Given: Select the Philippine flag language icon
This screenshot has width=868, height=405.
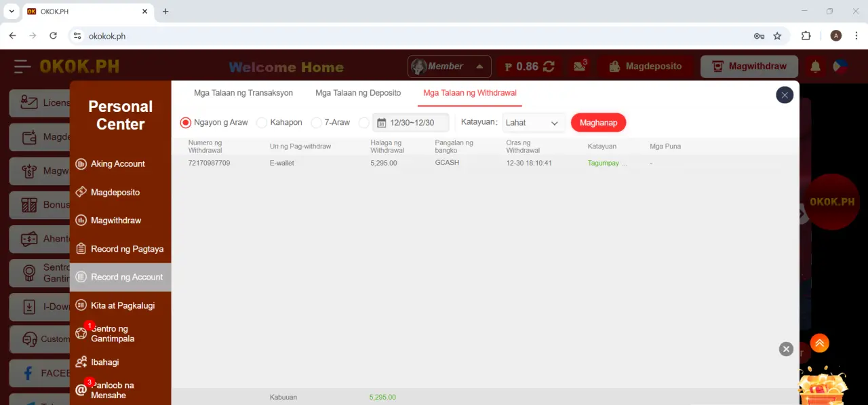Looking at the screenshot, I should click(x=841, y=66).
